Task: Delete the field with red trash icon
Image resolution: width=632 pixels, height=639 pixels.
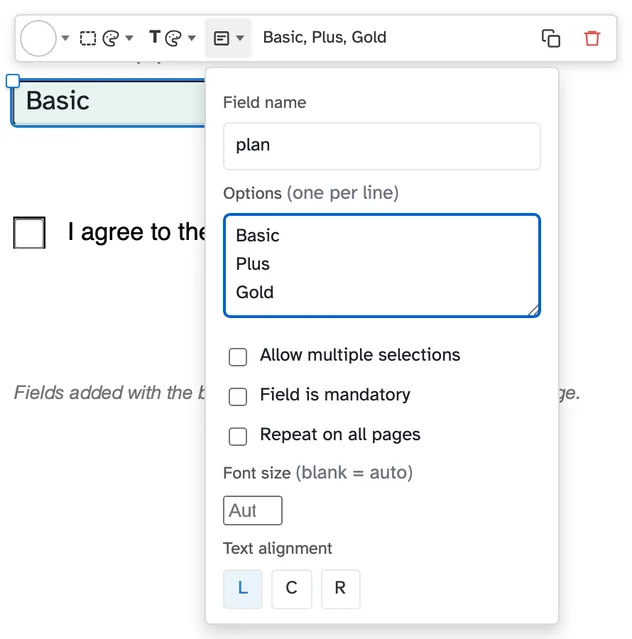Action: (592, 39)
